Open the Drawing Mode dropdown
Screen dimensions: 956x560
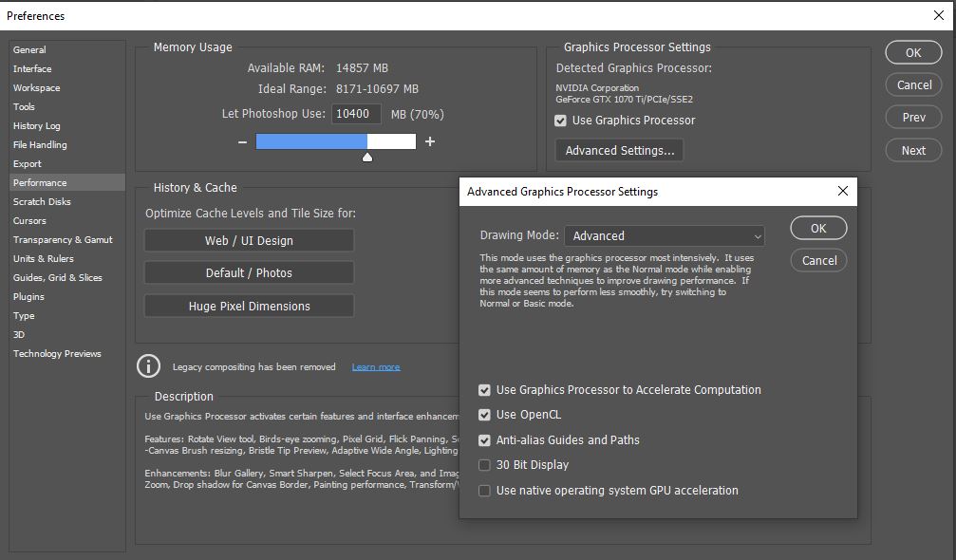click(664, 234)
